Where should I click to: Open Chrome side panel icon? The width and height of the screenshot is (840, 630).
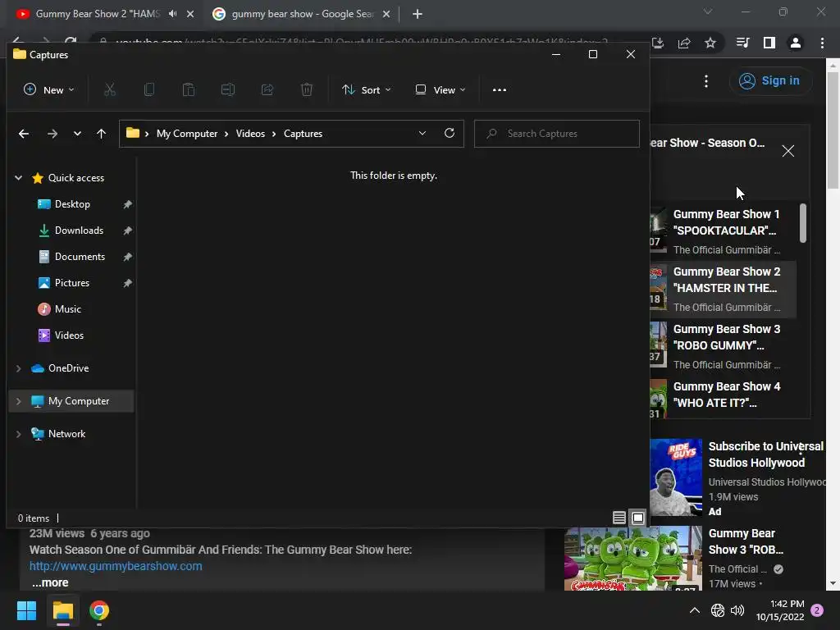click(x=769, y=43)
